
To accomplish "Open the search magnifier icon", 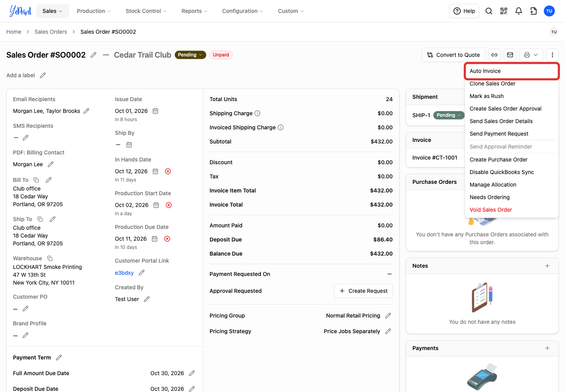I will (x=489, y=11).
